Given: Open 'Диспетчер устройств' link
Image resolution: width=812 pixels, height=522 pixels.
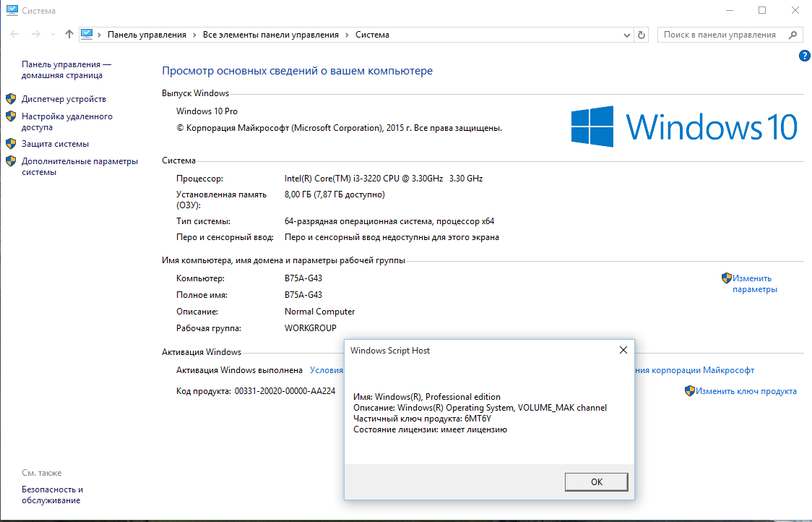Looking at the screenshot, I should (x=64, y=99).
